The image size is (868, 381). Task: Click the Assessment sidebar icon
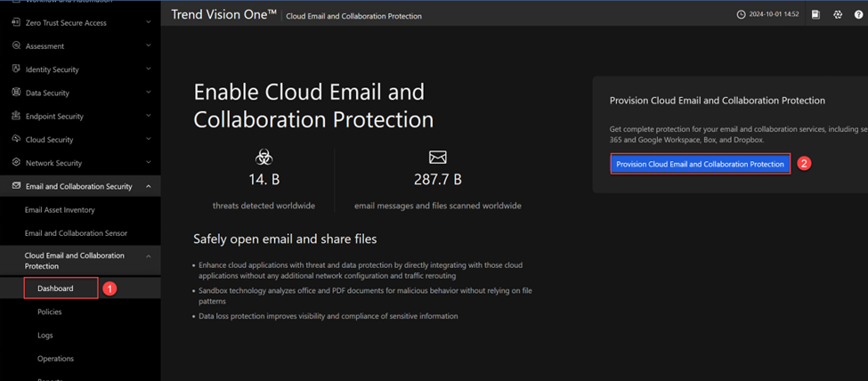16,46
